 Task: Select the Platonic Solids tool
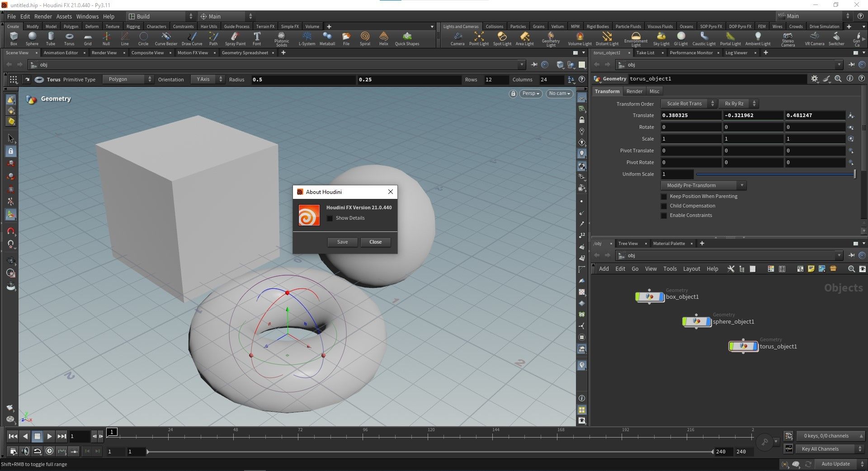tap(281, 38)
